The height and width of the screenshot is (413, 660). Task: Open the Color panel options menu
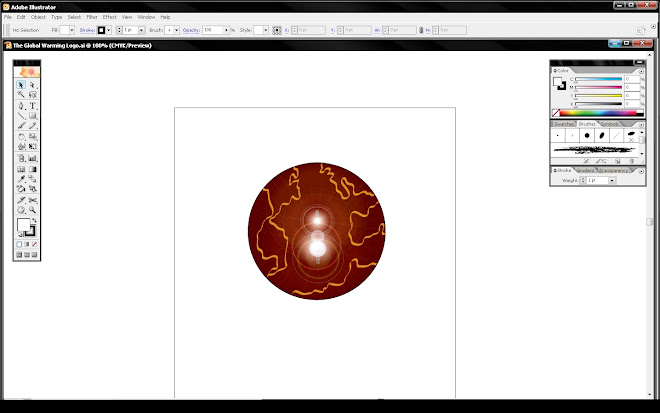pos(641,71)
